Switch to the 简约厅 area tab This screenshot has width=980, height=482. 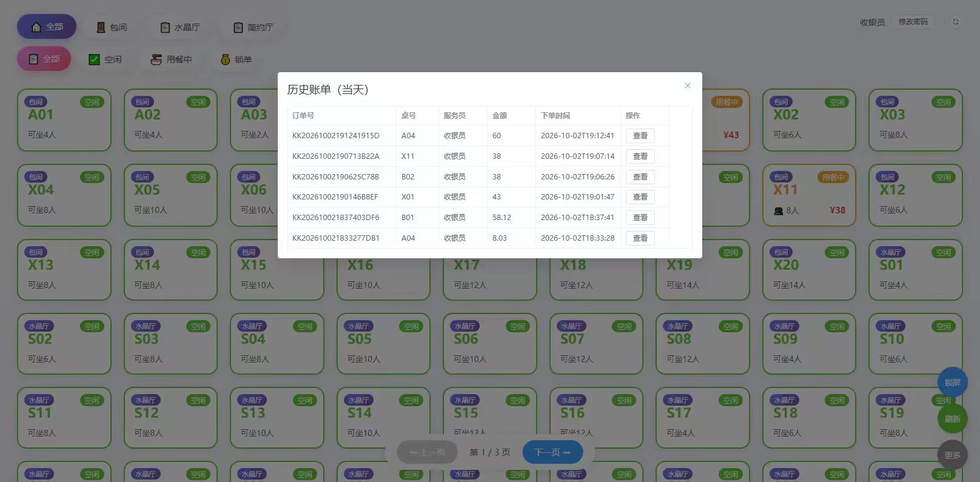253,27
